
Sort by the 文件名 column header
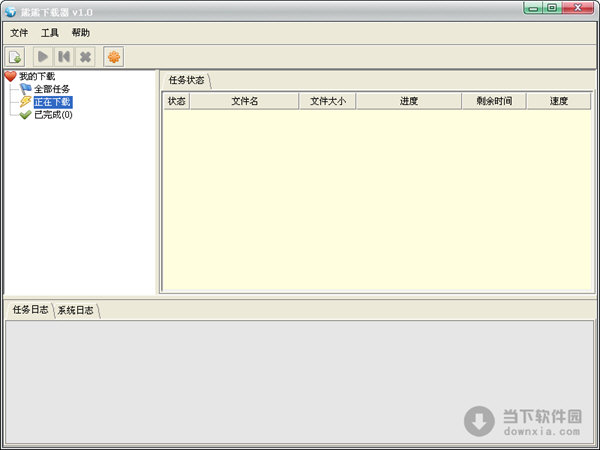pyautogui.click(x=244, y=101)
